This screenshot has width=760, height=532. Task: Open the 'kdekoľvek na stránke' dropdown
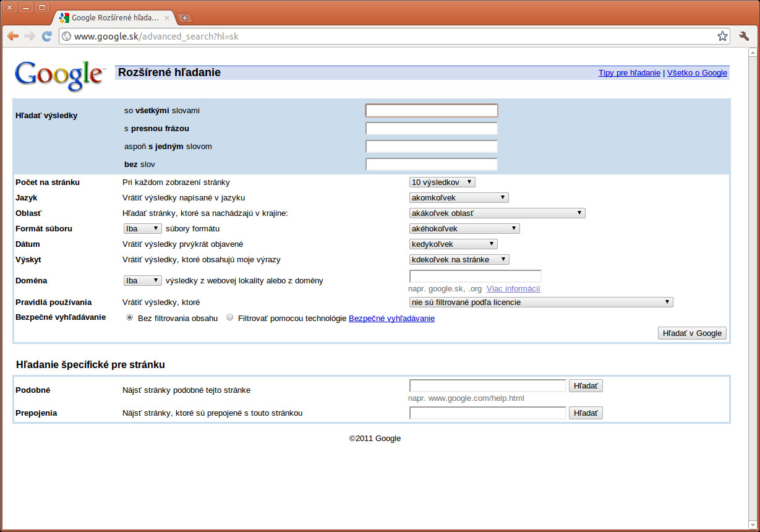click(x=459, y=259)
